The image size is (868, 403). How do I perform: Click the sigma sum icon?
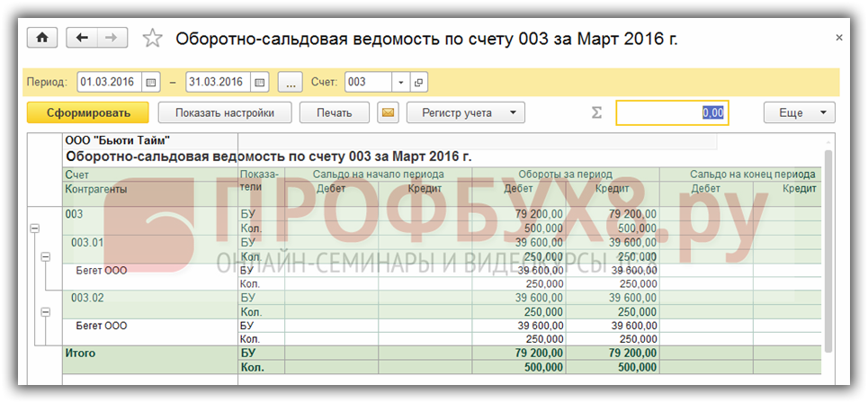click(x=595, y=113)
